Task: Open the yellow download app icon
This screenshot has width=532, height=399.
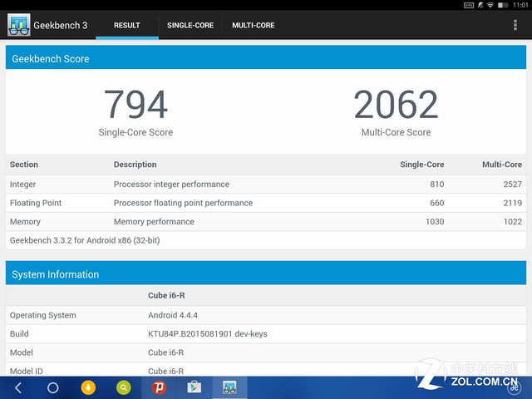Action: click(88, 387)
